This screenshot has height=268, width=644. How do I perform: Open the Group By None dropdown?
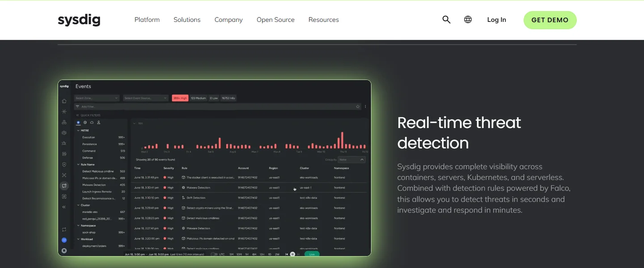coord(352,159)
